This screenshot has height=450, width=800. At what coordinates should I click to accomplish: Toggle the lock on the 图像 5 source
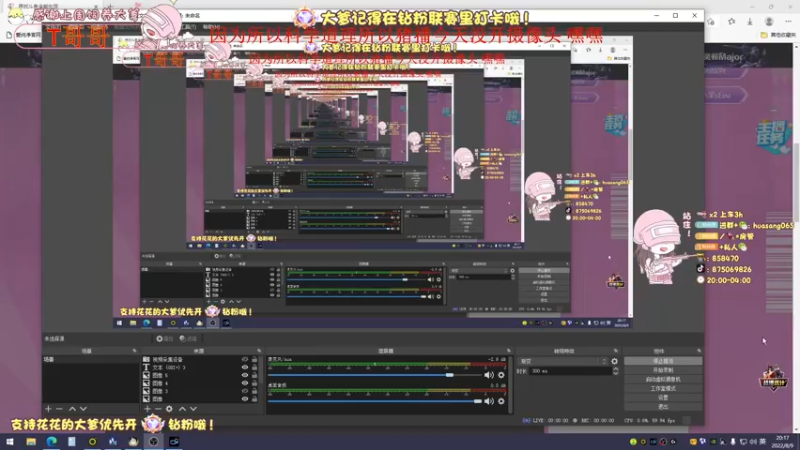click(x=254, y=375)
